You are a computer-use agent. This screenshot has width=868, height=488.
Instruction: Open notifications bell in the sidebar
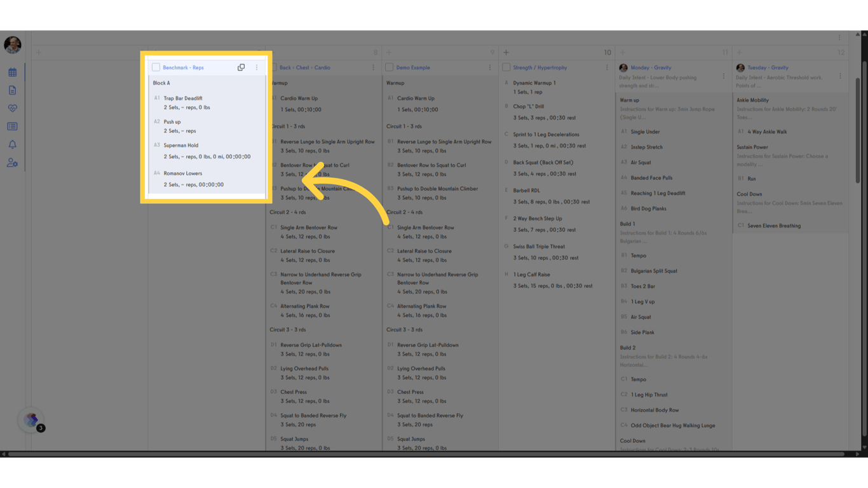12,145
